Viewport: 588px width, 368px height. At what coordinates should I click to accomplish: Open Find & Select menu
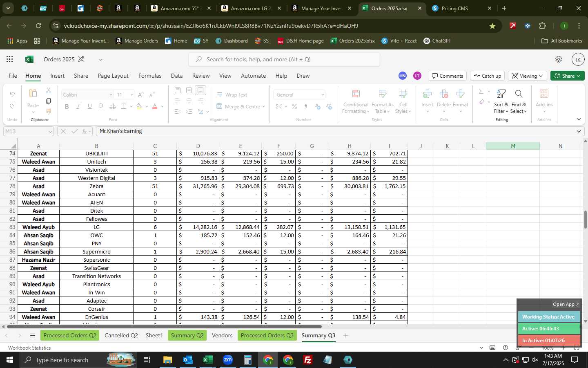[519, 101]
